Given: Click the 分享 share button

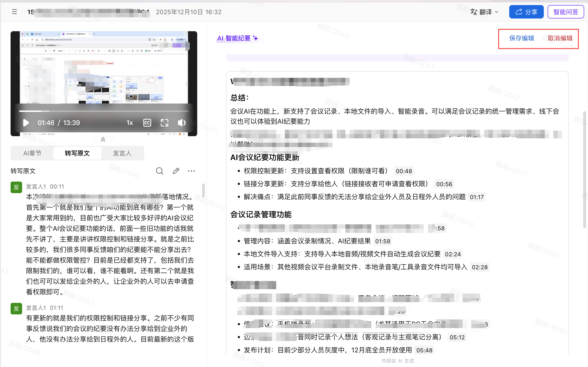Looking at the screenshot, I should (x=526, y=12).
